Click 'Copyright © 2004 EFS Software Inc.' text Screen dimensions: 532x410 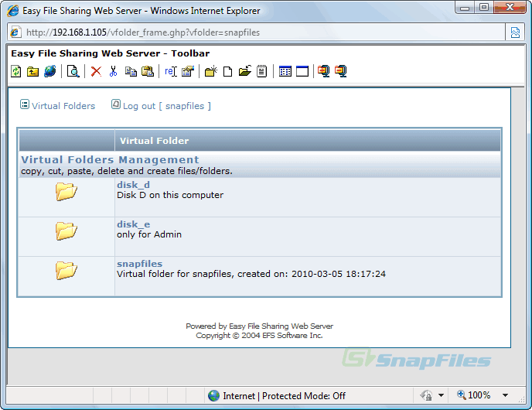[x=259, y=335]
